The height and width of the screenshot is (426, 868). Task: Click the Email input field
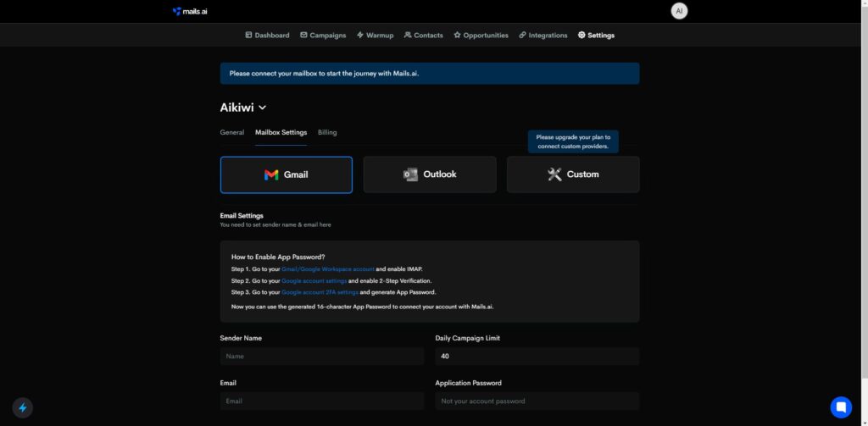coord(322,401)
